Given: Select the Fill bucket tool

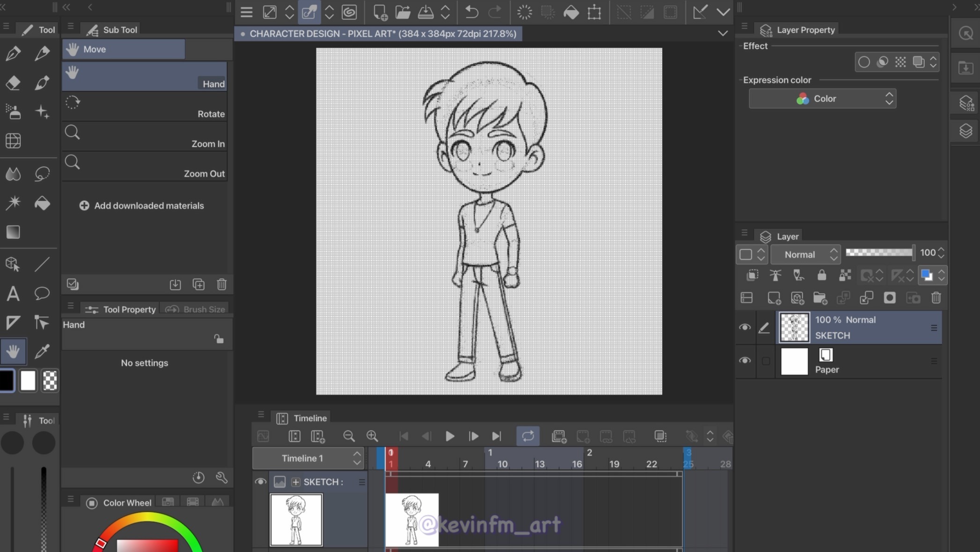Looking at the screenshot, I should (x=42, y=203).
